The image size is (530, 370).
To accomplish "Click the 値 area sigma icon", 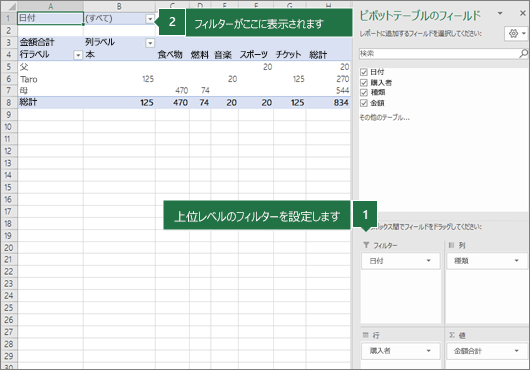I will [452, 335].
